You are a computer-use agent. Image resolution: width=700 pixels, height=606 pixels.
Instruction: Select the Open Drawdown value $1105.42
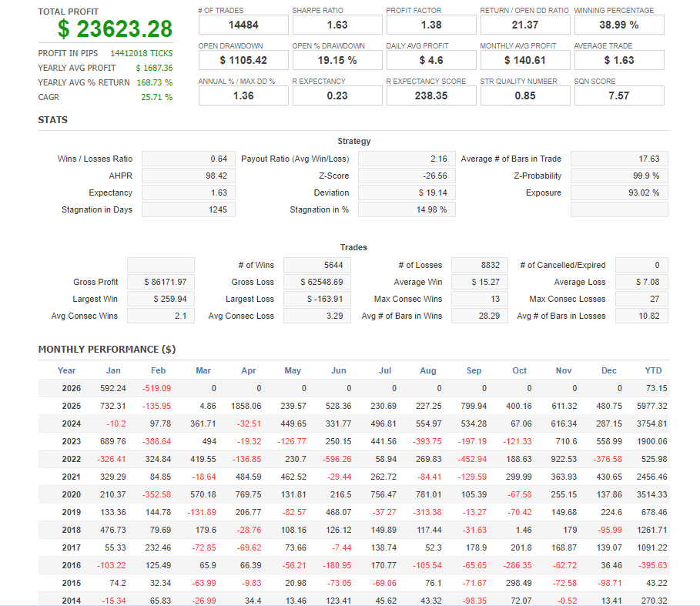tap(243, 60)
